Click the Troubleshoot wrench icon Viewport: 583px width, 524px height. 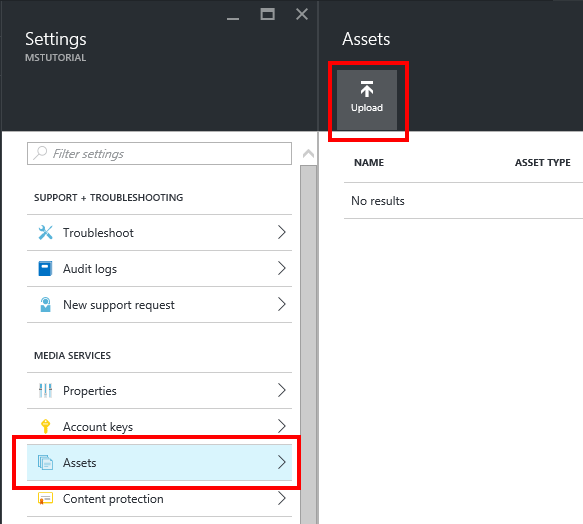[45, 232]
